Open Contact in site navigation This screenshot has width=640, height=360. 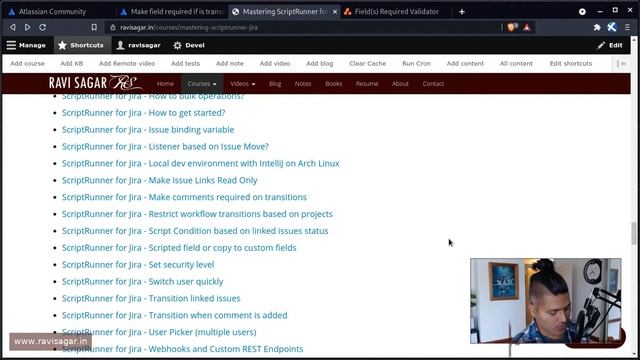433,84
